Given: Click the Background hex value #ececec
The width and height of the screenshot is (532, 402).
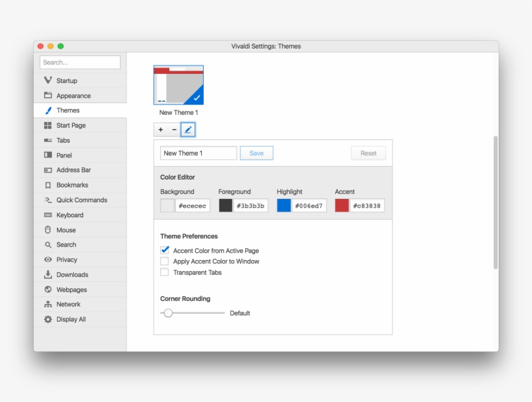Looking at the screenshot, I should (193, 206).
